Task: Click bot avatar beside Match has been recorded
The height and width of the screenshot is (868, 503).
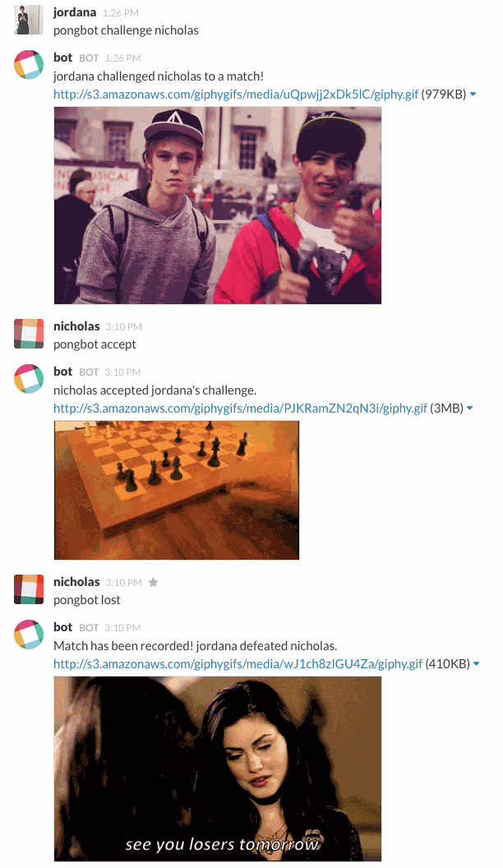Action: pyautogui.click(x=28, y=635)
